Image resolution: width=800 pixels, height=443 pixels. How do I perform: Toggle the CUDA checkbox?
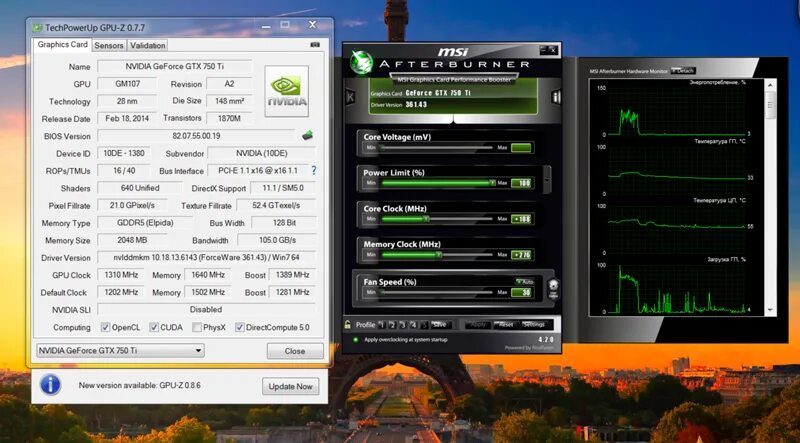(154, 327)
